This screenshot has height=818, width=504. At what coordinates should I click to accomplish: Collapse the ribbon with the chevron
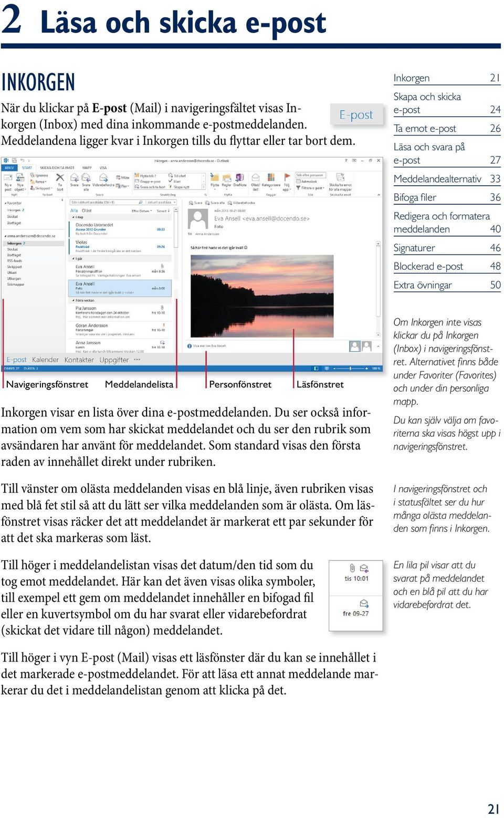[x=379, y=195]
